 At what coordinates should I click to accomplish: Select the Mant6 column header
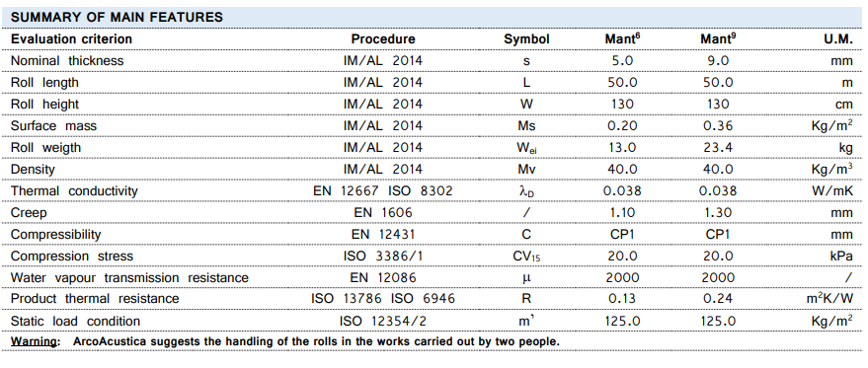(623, 38)
